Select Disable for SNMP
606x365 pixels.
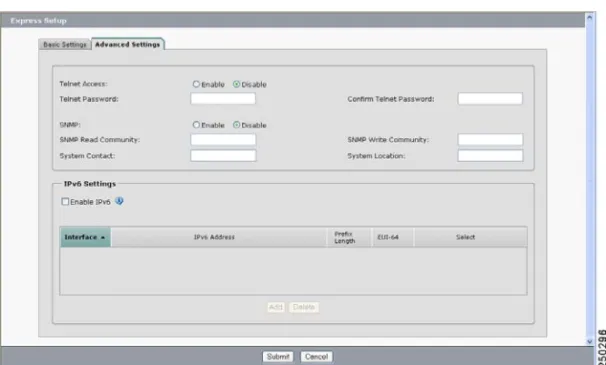237,125
